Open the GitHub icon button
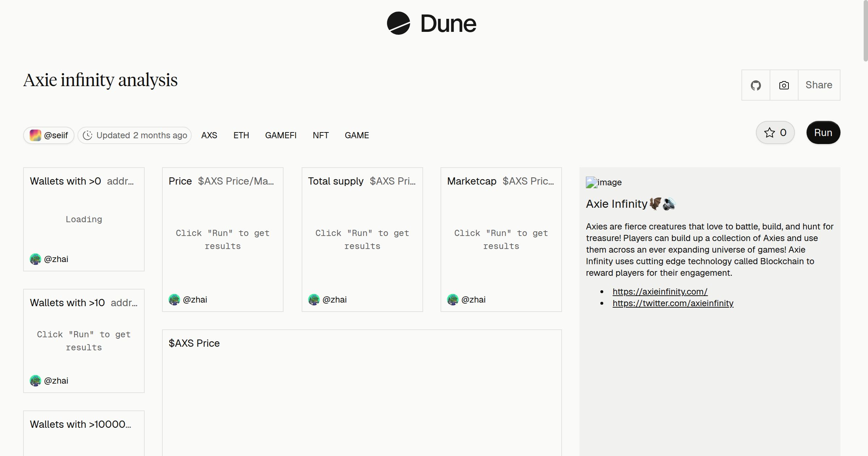 click(x=756, y=85)
